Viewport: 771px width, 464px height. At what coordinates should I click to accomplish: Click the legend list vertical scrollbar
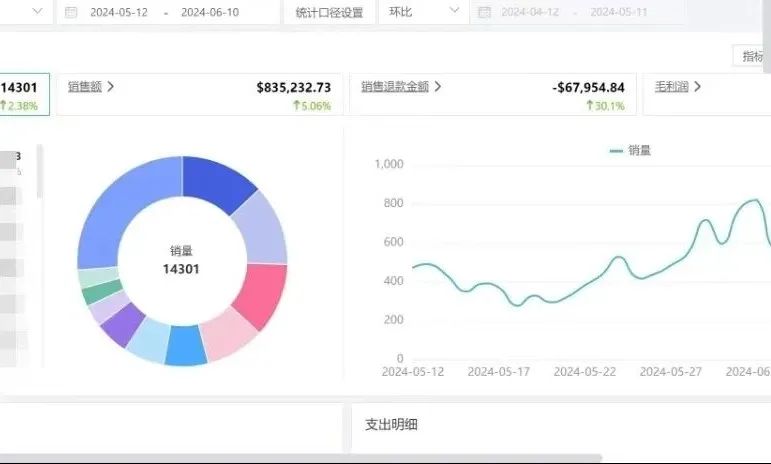coord(39,172)
